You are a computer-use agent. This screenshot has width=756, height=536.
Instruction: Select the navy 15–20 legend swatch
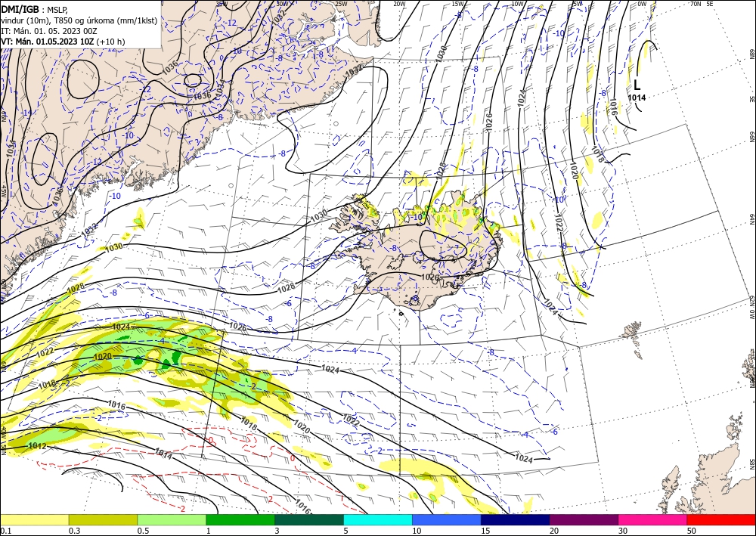coord(516,519)
